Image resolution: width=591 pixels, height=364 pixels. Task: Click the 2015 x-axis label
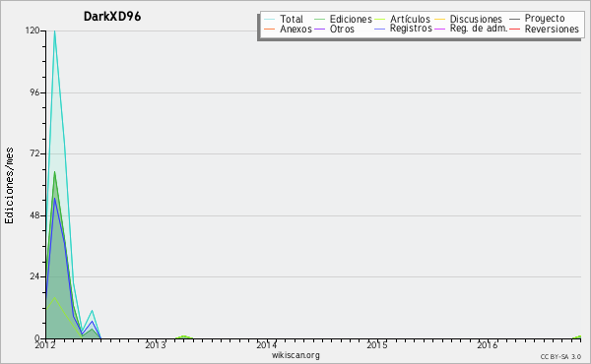pyautogui.click(x=377, y=345)
